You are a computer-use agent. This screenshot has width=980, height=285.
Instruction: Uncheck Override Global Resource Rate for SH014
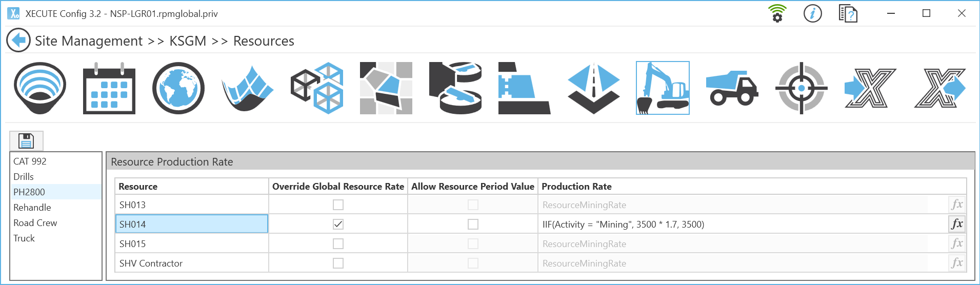[x=338, y=224]
